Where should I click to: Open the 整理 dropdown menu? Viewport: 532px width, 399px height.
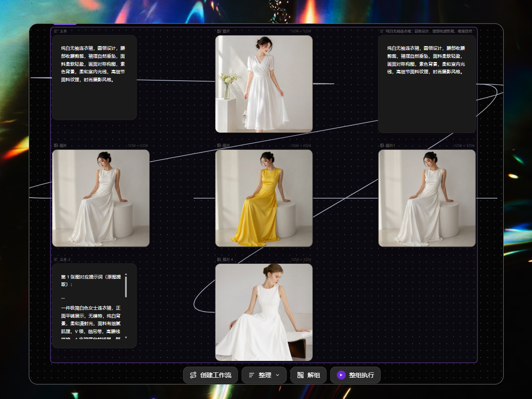click(x=264, y=375)
